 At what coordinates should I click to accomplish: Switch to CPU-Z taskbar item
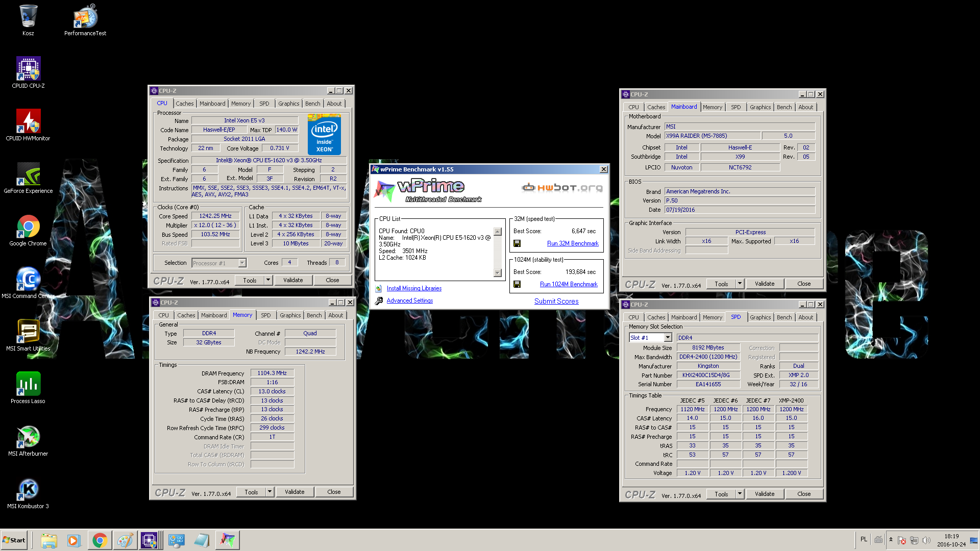[x=150, y=540]
